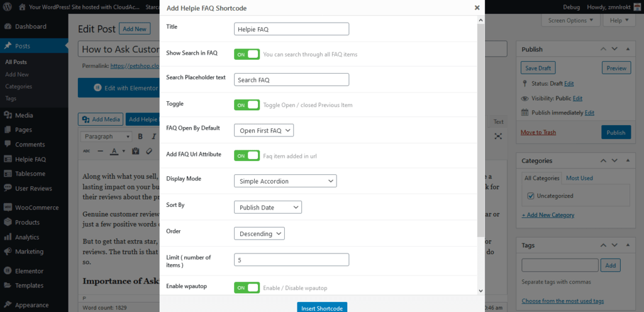Click the clear formatting eraser icon

click(150, 151)
